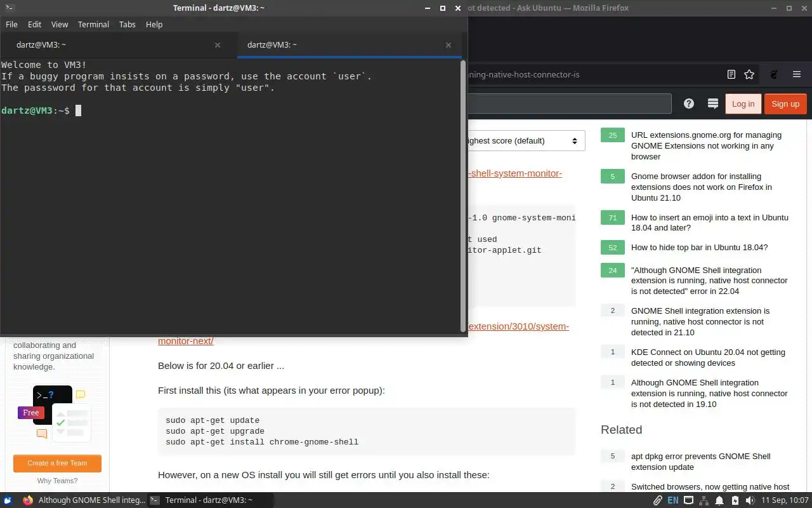The image size is (812, 508).
Task: Open the View menu in Terminal
Action: pyautogui.click(x=60, y=24)
